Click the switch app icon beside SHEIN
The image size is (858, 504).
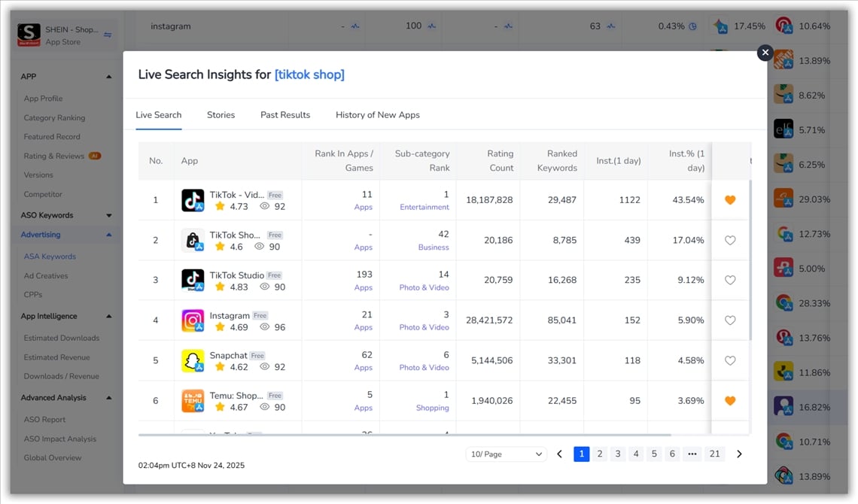coord(107,35)
